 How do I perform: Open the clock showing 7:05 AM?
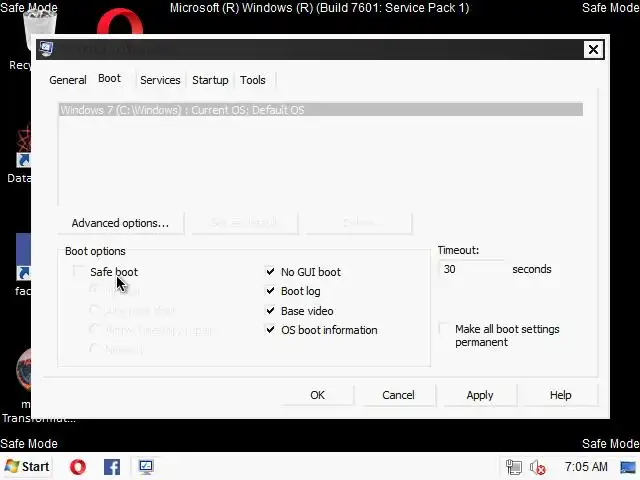(x=586, y=467)
